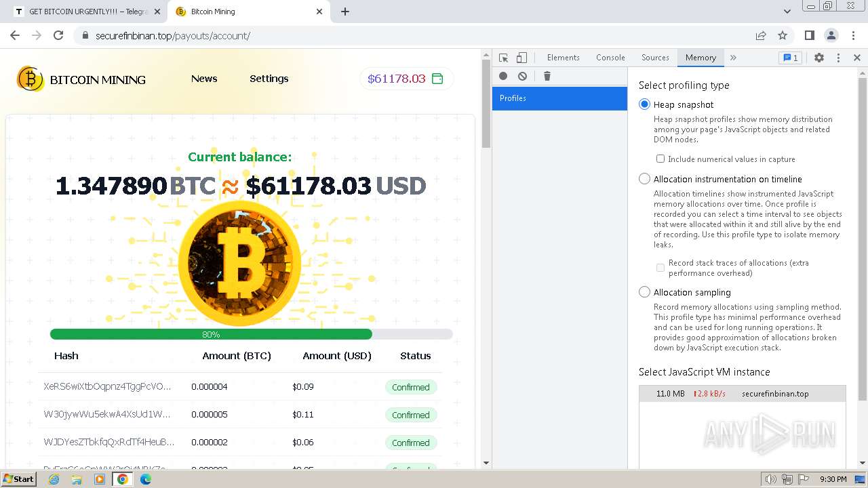
Task: Click the clear all profiles icon
Action: click(x=522, y=76)
